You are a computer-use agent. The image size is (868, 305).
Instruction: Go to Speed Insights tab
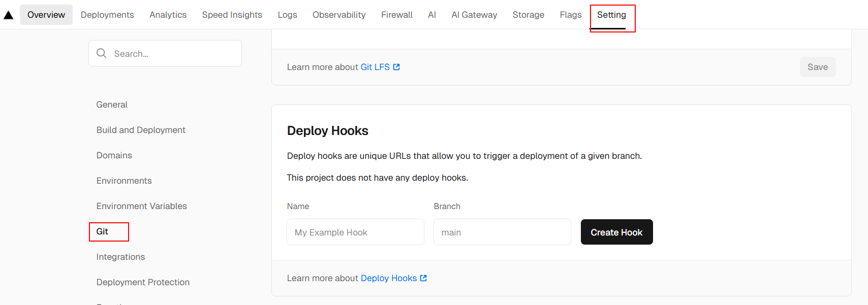point(232,15)
